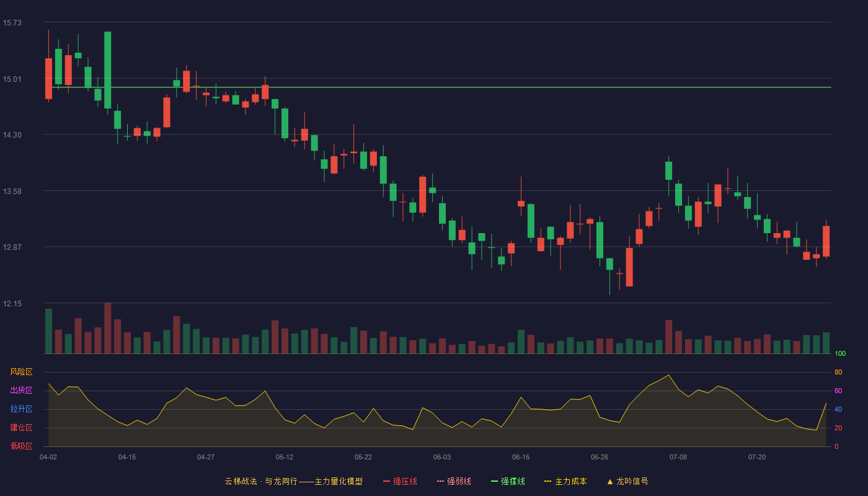The height and width of the screenshot is (496, 868).
Task: Click the 07-08 date label
Action: point(678,457)
